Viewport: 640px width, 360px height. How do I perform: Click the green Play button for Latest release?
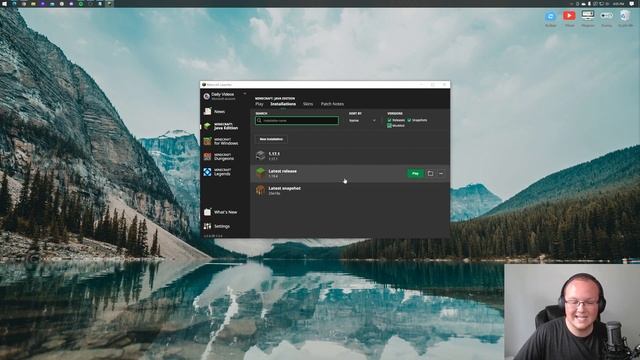(415, 173)
